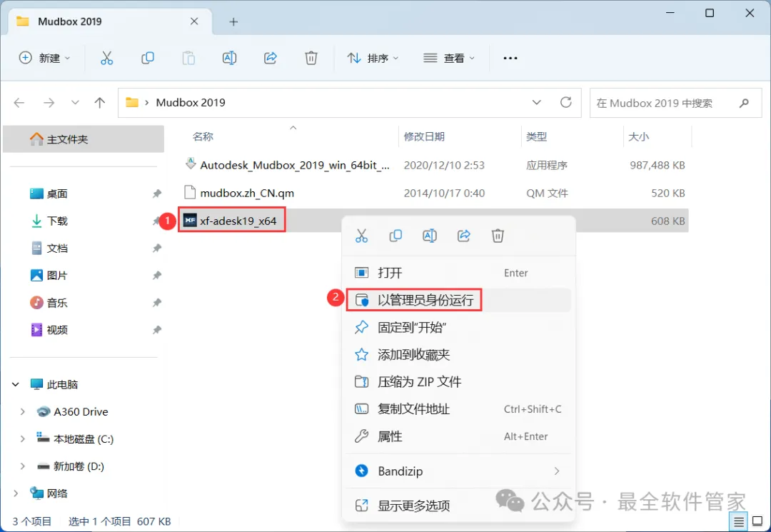The width and height of the screenshot is (771, 532).
Task: Close the Mudbox 2019 tab
Action: tap(194, 21)
